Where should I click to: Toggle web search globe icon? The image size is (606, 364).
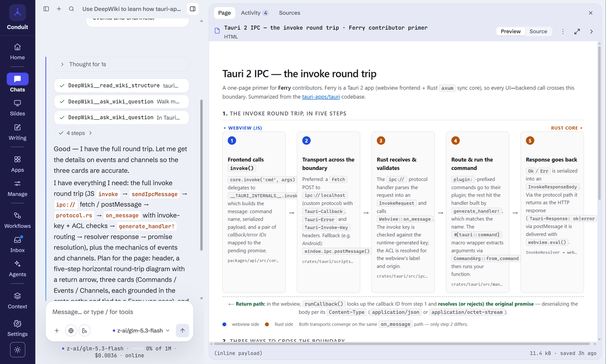point(71,331)
